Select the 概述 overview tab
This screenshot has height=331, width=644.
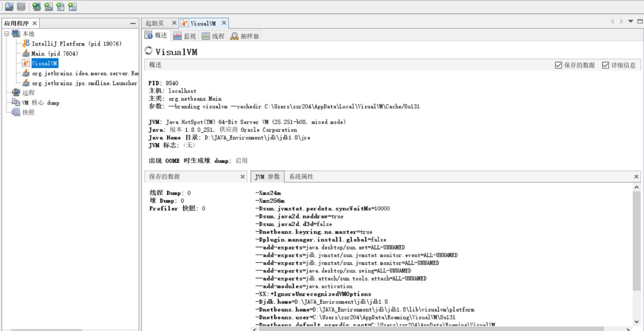(x=156, y=35)
